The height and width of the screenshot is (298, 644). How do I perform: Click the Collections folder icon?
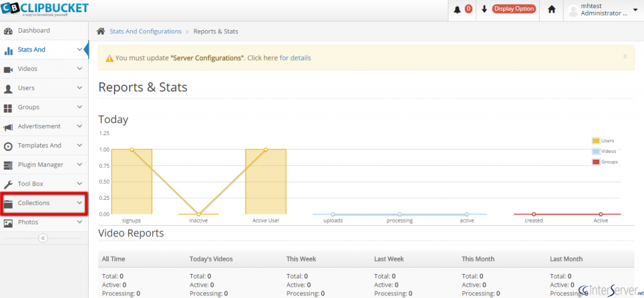[x=8, y=204]
